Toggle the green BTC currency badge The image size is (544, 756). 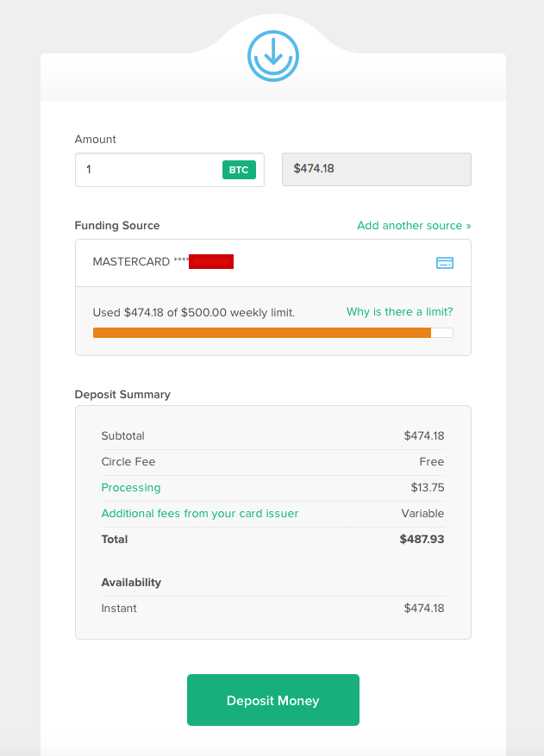click(x=239, y=170)
